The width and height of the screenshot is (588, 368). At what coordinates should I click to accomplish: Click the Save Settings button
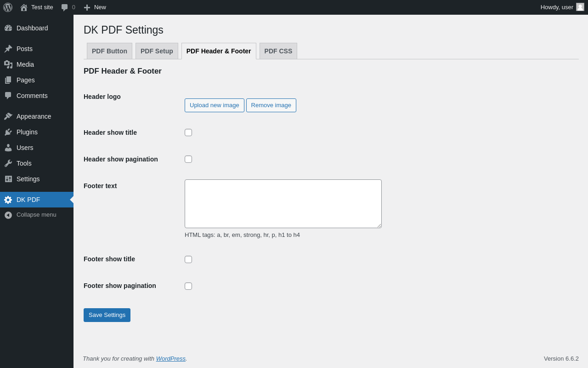(x=107, y=315)
